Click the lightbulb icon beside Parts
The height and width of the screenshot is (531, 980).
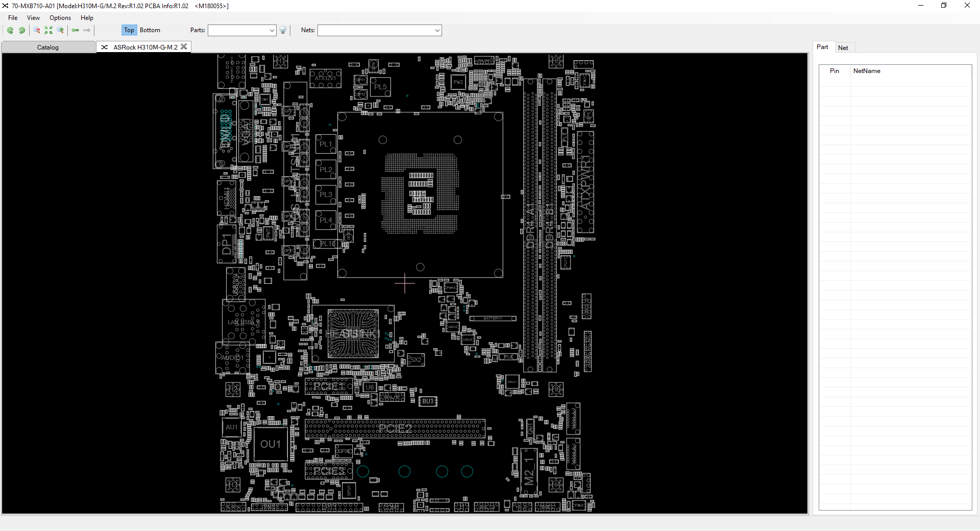pyautogui.click(x=283, y=31)
